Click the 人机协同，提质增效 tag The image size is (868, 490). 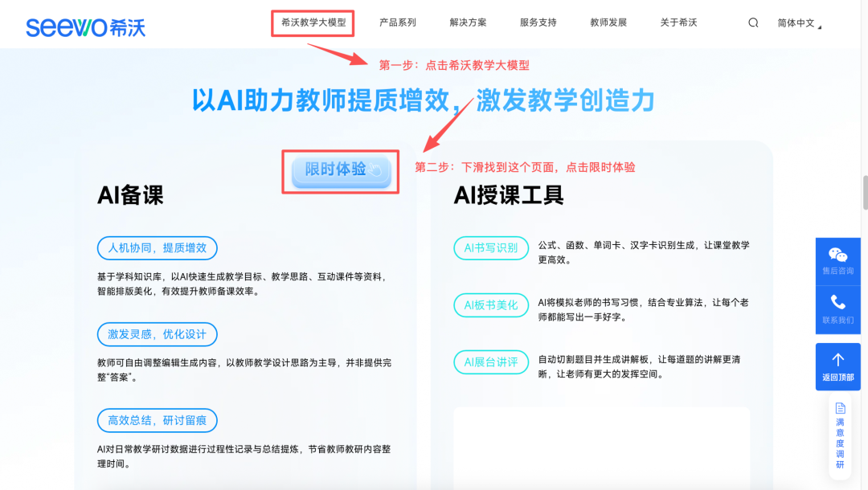158,247
